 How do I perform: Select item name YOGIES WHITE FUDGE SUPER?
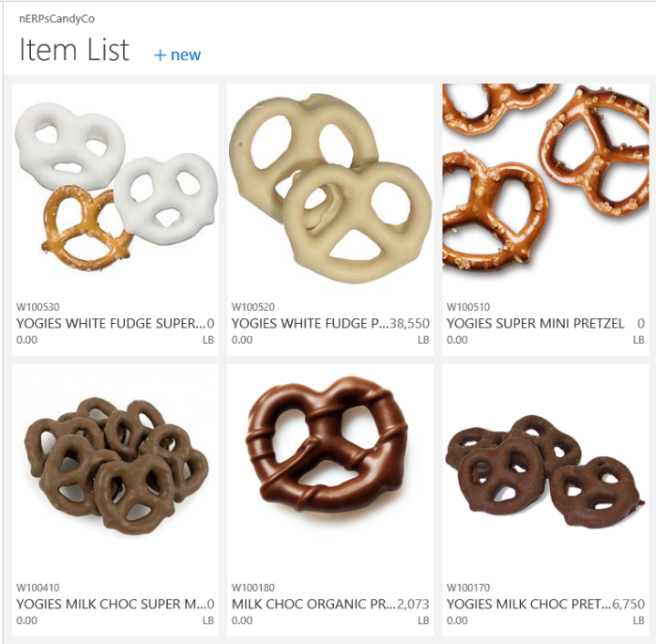point(111,324)
